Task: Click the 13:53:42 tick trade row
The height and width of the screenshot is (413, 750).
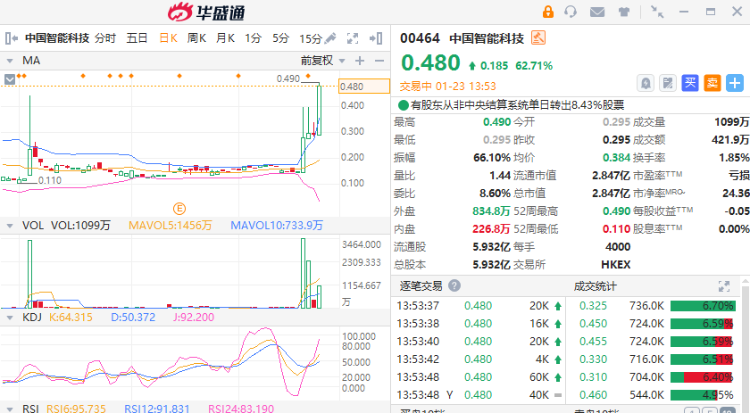Action: (x=478, y=359)
